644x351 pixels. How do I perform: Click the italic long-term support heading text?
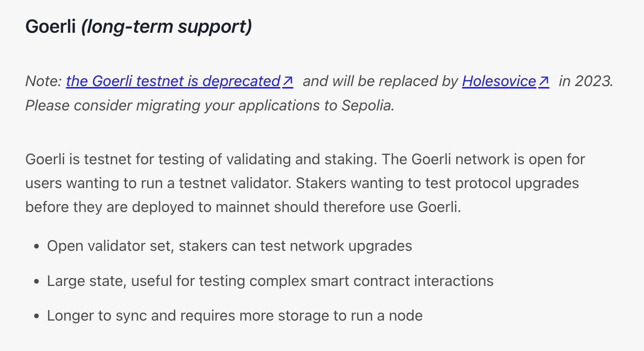click(x=166, y=27)
